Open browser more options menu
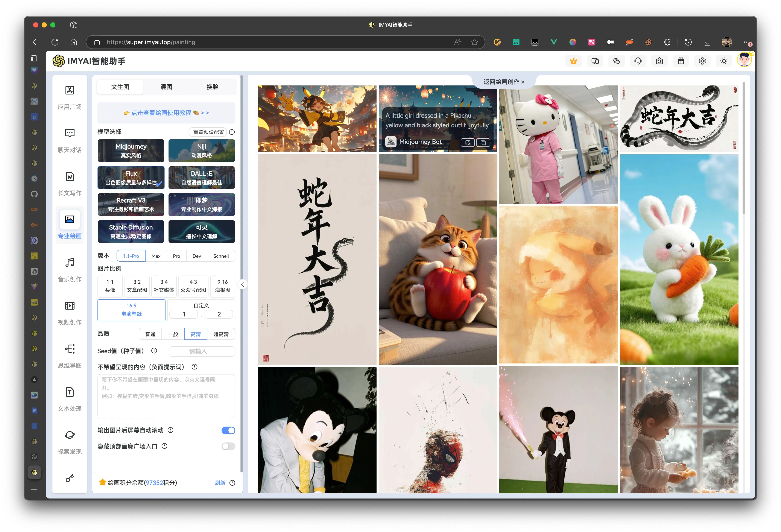781x532 pixels. coord(747,42)
